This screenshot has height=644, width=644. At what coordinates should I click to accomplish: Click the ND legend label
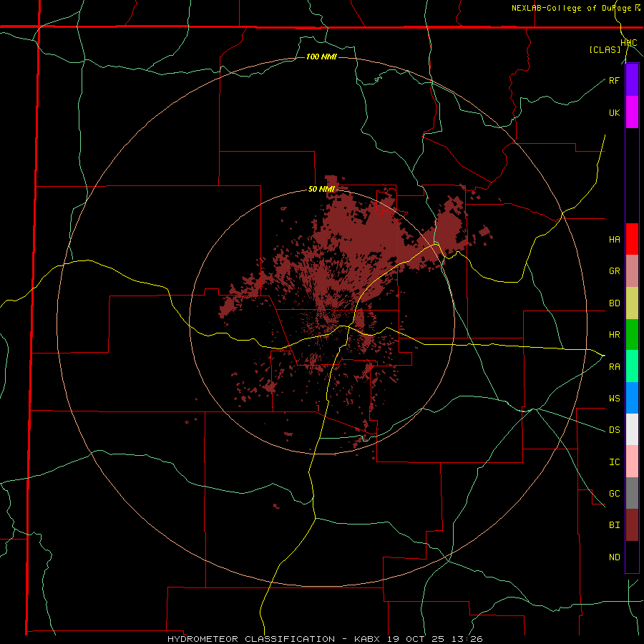tap(614, 557)
